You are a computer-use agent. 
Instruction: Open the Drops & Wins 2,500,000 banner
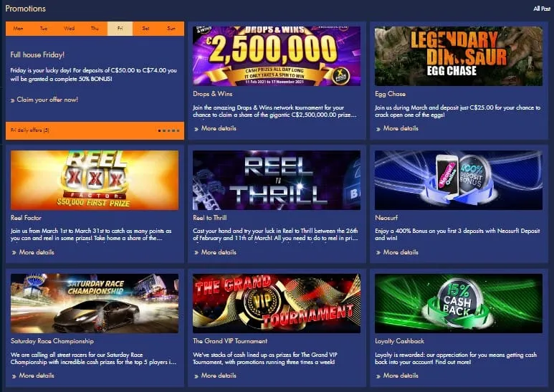(x=277, y=56)
